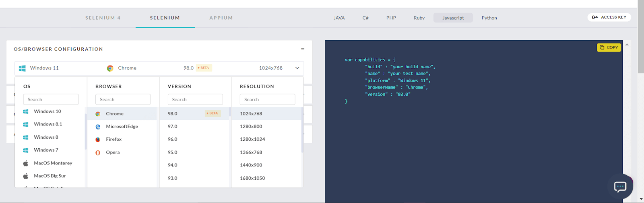Copy the capabilities code
This screenshot has height=203, width=644.
(609, 47)
